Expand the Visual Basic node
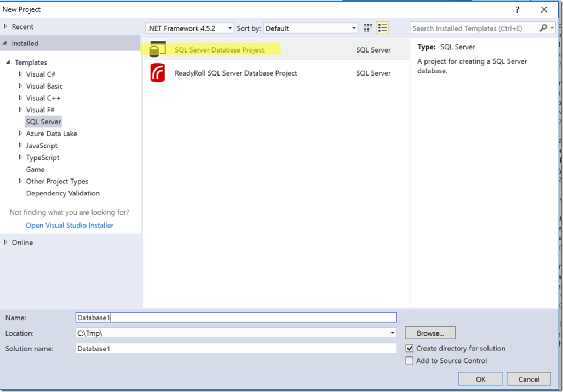Screen dimensions: 563x392 tap(20, 86)
